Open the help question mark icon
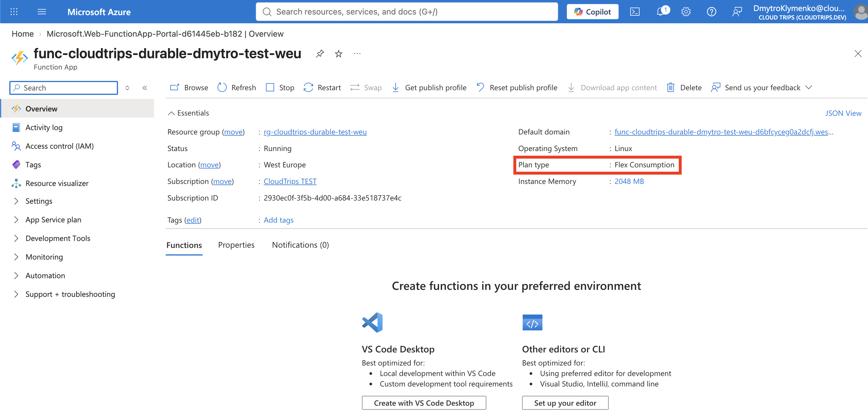This screenshot has width=868, height=415. pyautogui.click(x=711, y=12)
